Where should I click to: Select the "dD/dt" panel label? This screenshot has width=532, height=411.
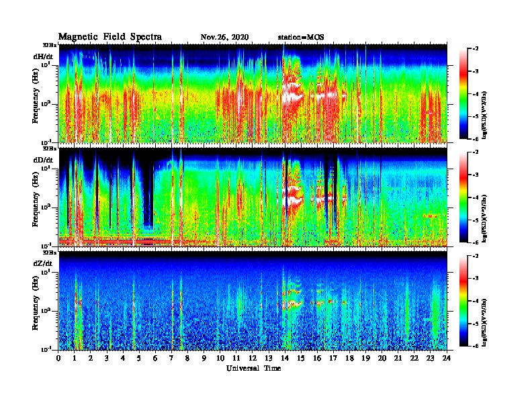(x=43, y=160)
